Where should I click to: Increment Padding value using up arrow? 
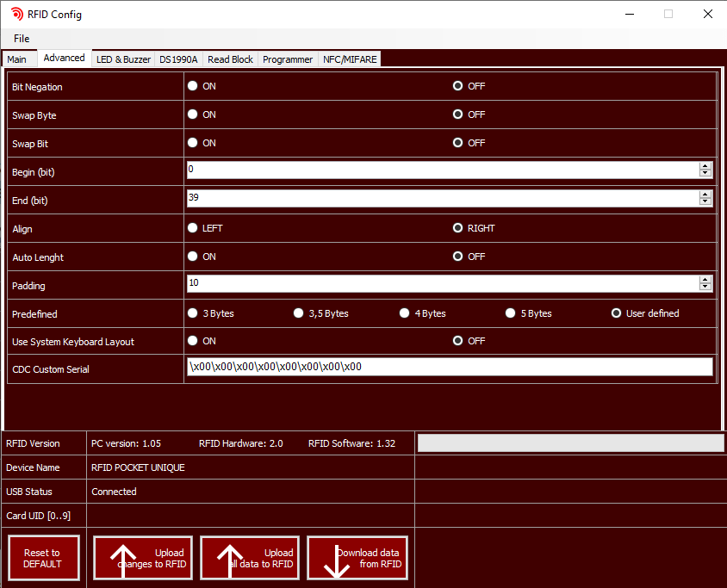pyautogui.click(x=705, y=280)
